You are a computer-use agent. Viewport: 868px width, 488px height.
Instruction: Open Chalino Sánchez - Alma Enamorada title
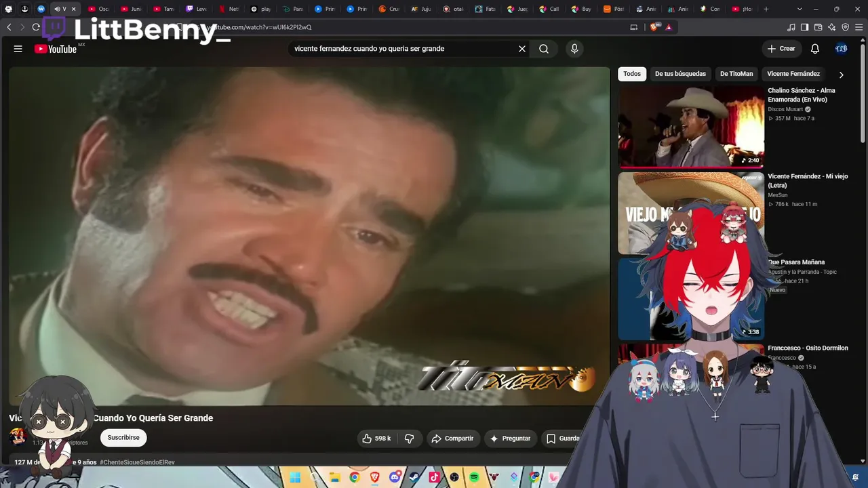tap(802, 95)
